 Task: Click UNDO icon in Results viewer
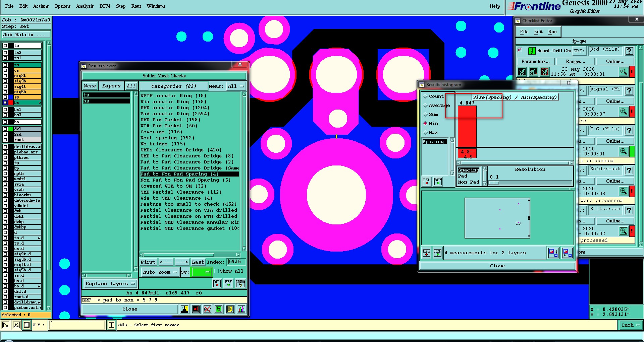pyautogui.click(x=240, y=283)
